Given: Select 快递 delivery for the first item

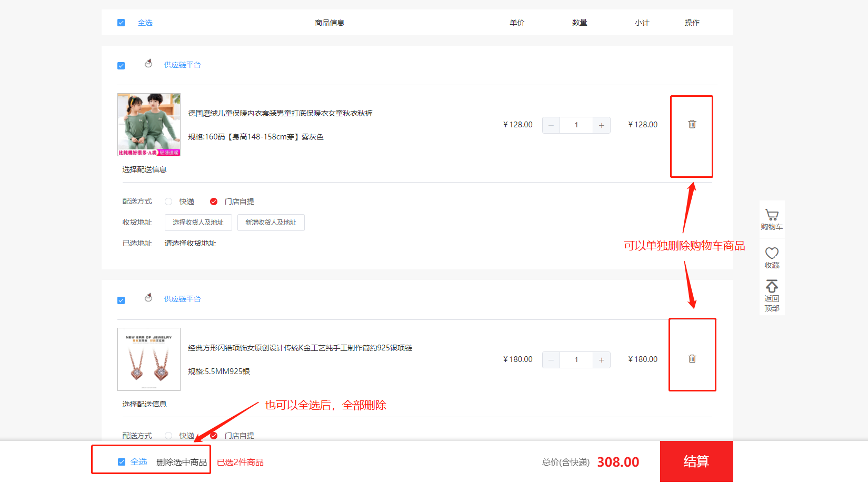Looking at the screenshot, I should click(168, 202).
